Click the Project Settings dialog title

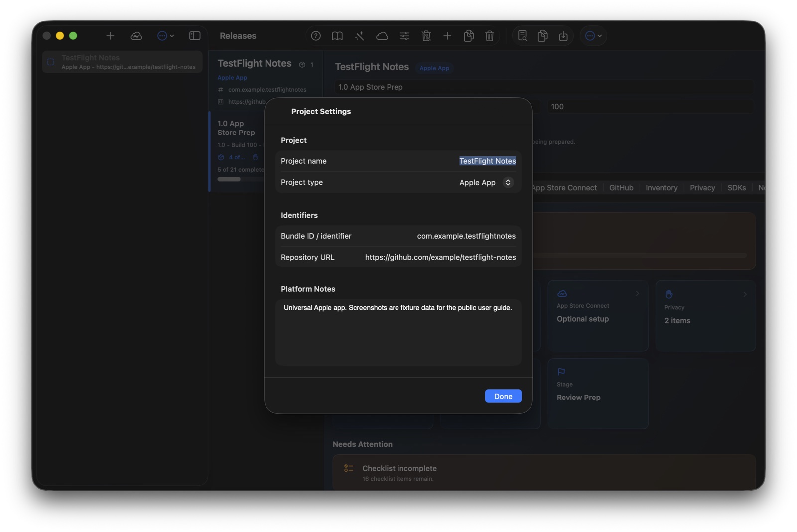[x=321, y=112]
